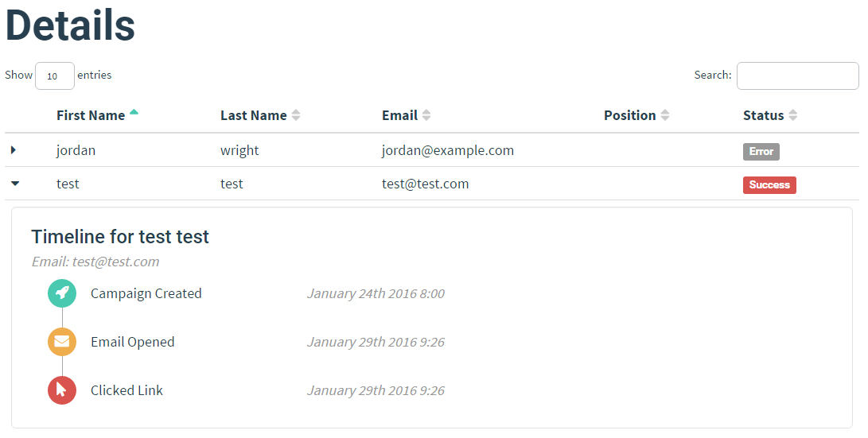
Task: Expand the jordan wright row details
Action: [x=14, y=150]
